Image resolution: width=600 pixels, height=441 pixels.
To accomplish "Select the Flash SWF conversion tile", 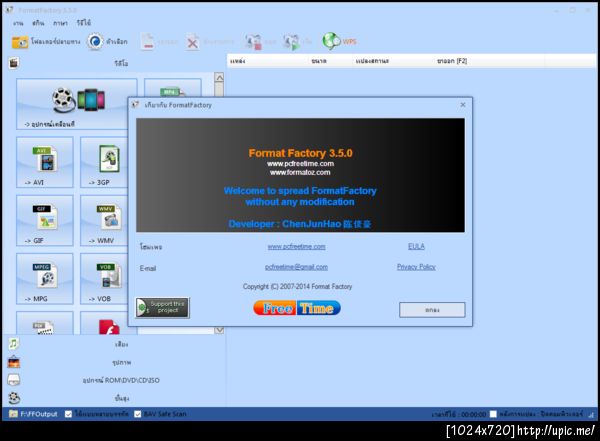I will (109, 323).
